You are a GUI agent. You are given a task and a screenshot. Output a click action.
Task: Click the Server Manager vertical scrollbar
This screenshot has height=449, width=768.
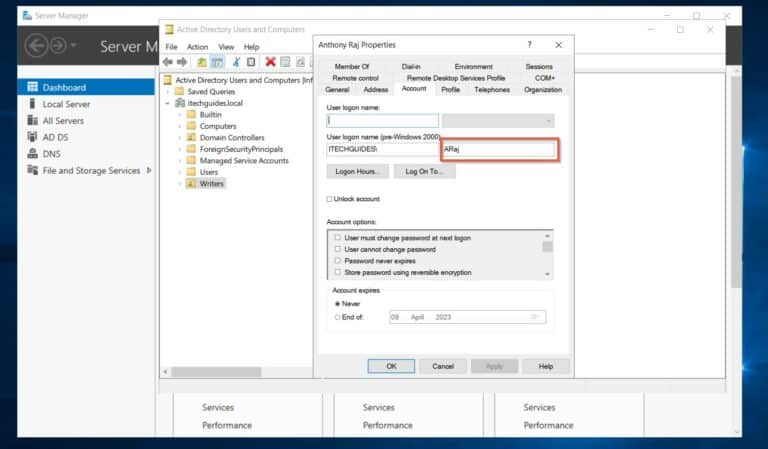[736, 181]
